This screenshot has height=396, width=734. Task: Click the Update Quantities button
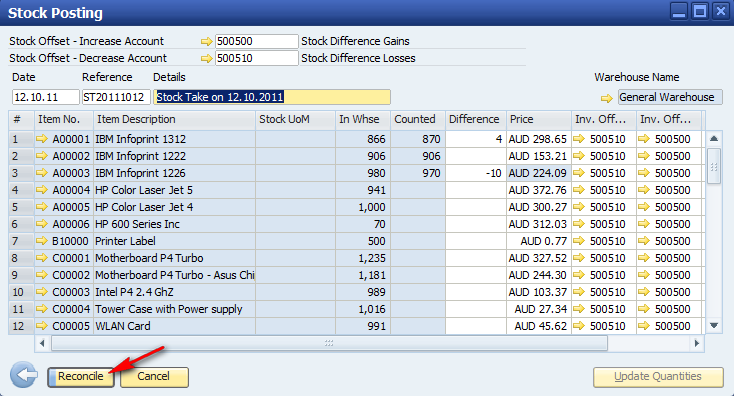[658, 377]
